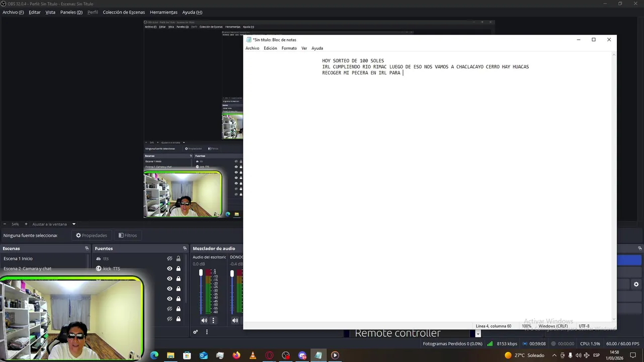Open Firefox from the taskbar
Viewport: 644px width, 362px height.
(236, 355)
